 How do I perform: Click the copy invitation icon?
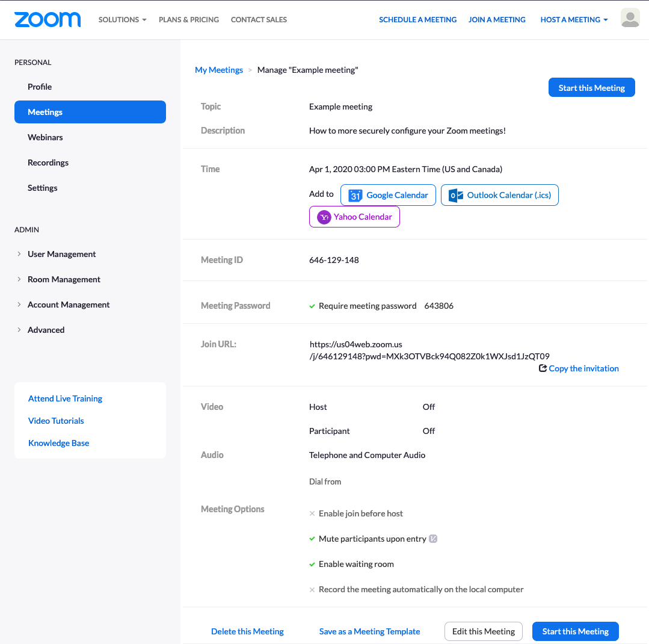click(543, 368)
